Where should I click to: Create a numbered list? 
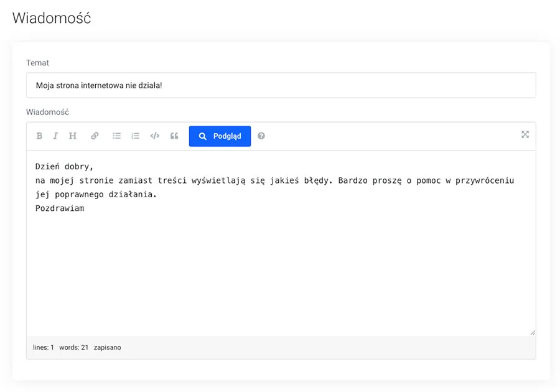[x=136, y=136]
